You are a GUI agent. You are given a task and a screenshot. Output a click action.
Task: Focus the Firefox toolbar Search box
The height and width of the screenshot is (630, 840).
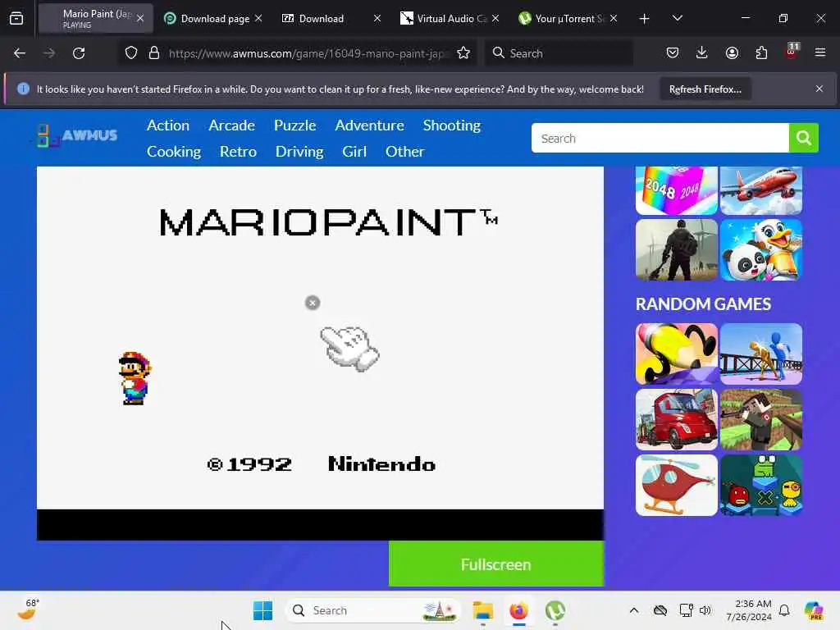click(559, 53)
